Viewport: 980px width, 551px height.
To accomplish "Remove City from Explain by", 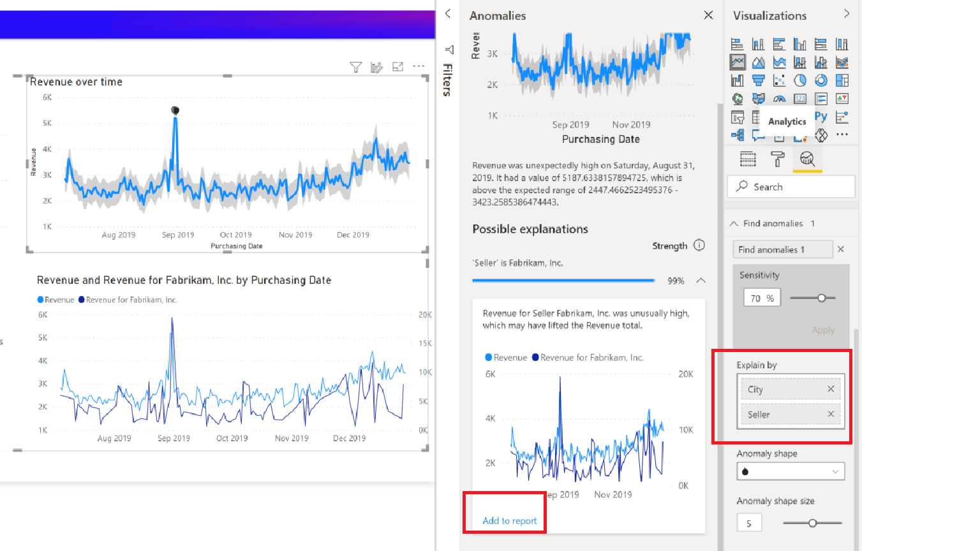I will [x=831, y=389].
